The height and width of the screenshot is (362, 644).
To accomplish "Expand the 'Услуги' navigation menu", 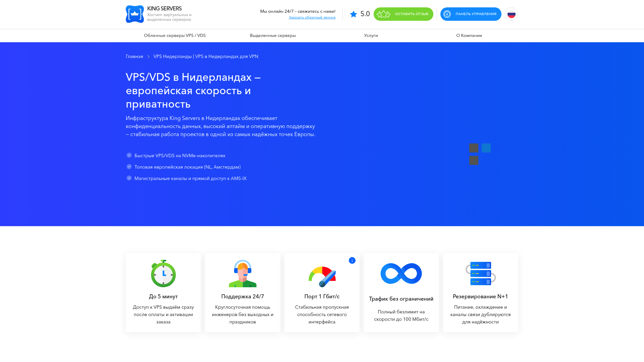I will pyautogui.click(x=371, y=36).
